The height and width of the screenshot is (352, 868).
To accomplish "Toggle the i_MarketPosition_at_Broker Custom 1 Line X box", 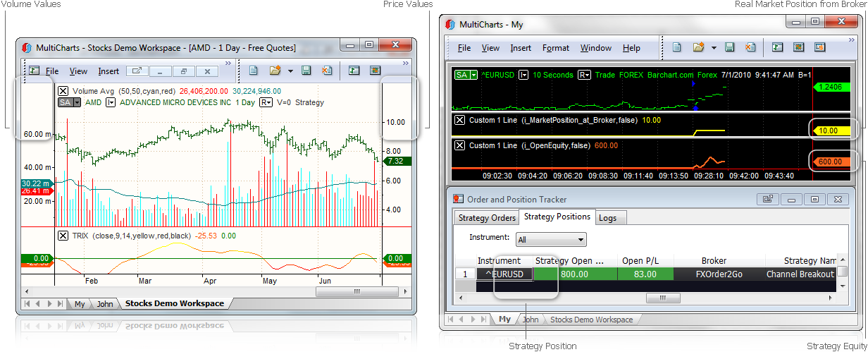I will click(460, 121).
